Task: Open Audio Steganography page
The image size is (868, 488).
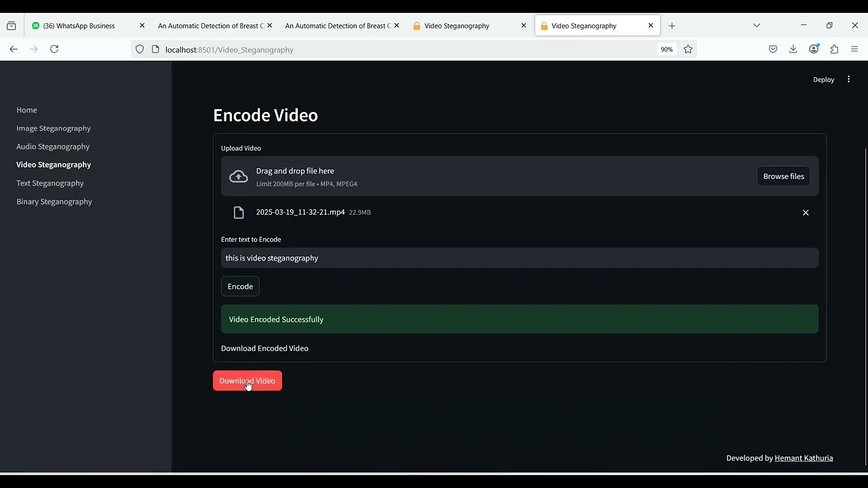Action: click(53, 146)
